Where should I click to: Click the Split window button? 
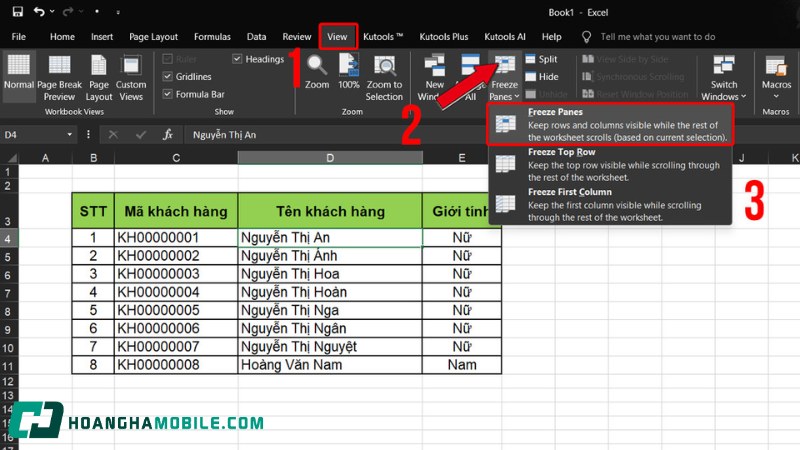(542, 59)
